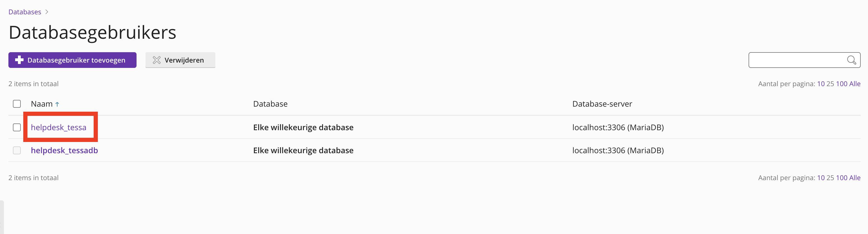Image resolution: width=868 pixels, height=234 pixels.
Task: Show 100 per page below the table
Action: point(841,178)
